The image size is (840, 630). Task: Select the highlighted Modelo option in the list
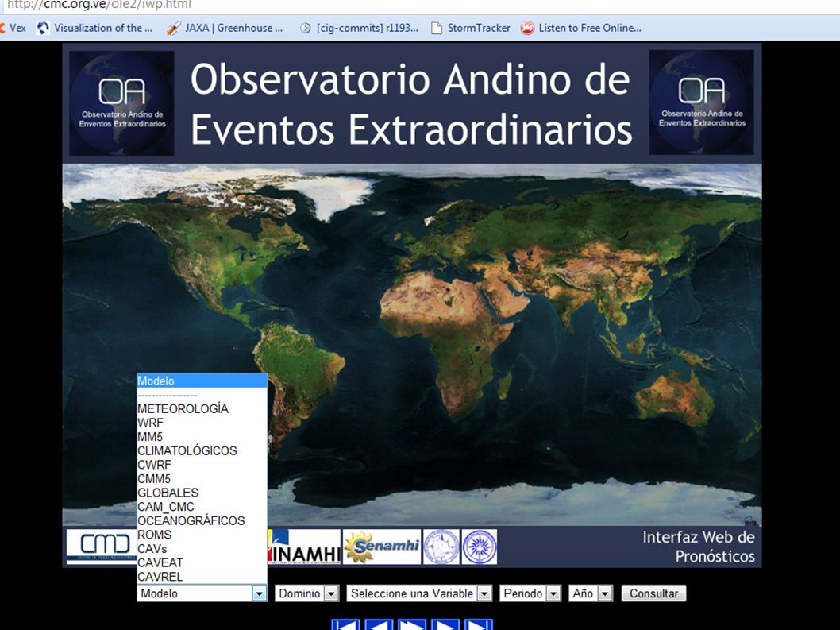202,381
